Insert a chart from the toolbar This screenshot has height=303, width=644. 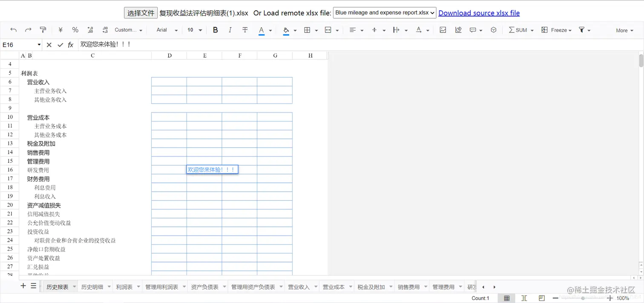pos(458,30)
